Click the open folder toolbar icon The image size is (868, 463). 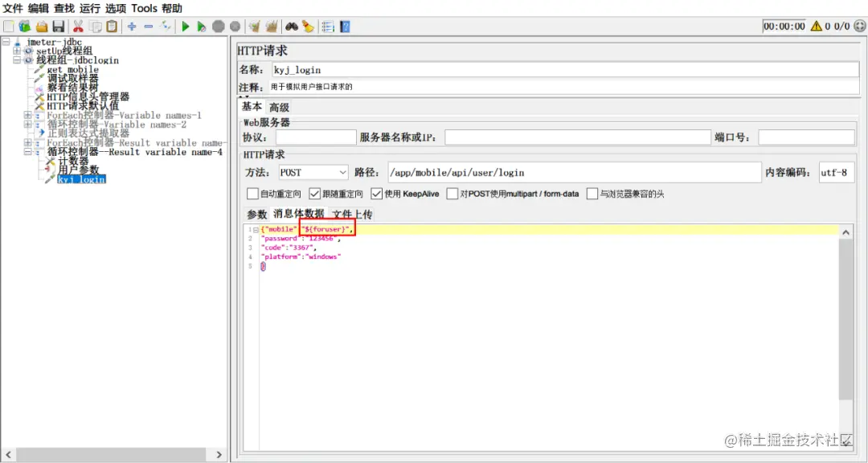click(42, 26)
